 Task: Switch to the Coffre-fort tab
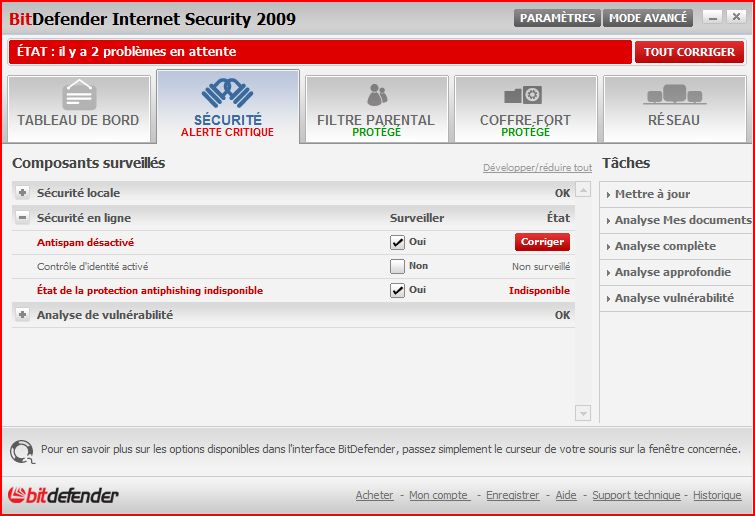pos(525,109)
